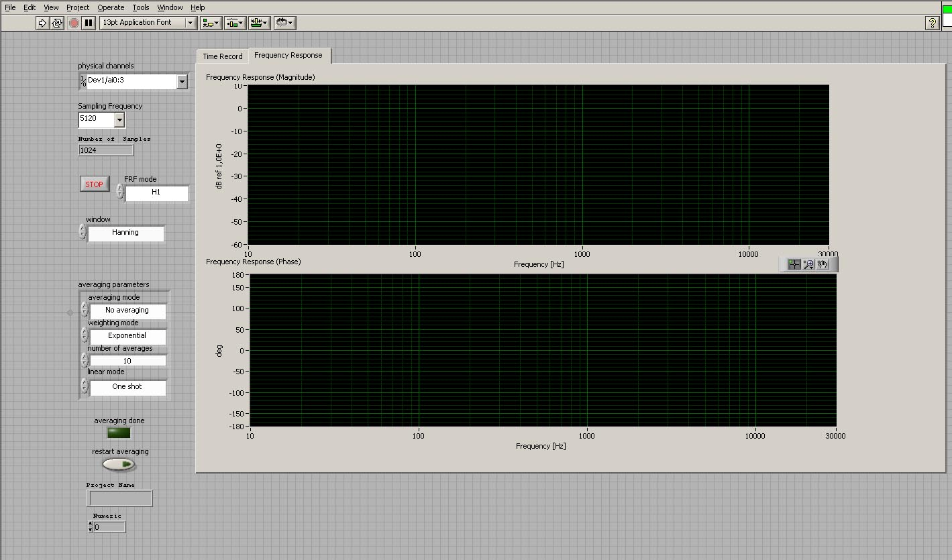Screen dimensions: 952x560
Task: Select the Frequency Response tab
Action: (x=288, y=55)
